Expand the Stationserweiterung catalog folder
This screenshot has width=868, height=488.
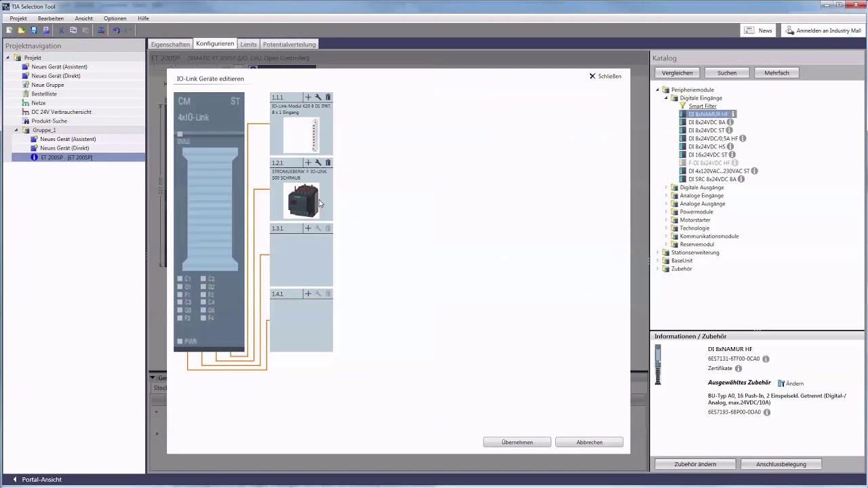657,252
